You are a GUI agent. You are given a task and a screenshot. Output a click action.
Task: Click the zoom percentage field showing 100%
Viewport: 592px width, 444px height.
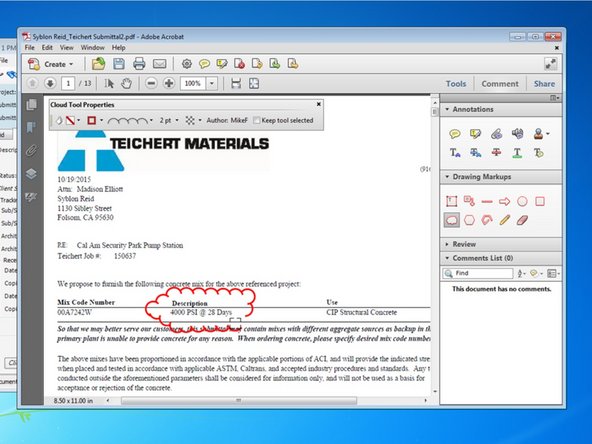[193, 83]
